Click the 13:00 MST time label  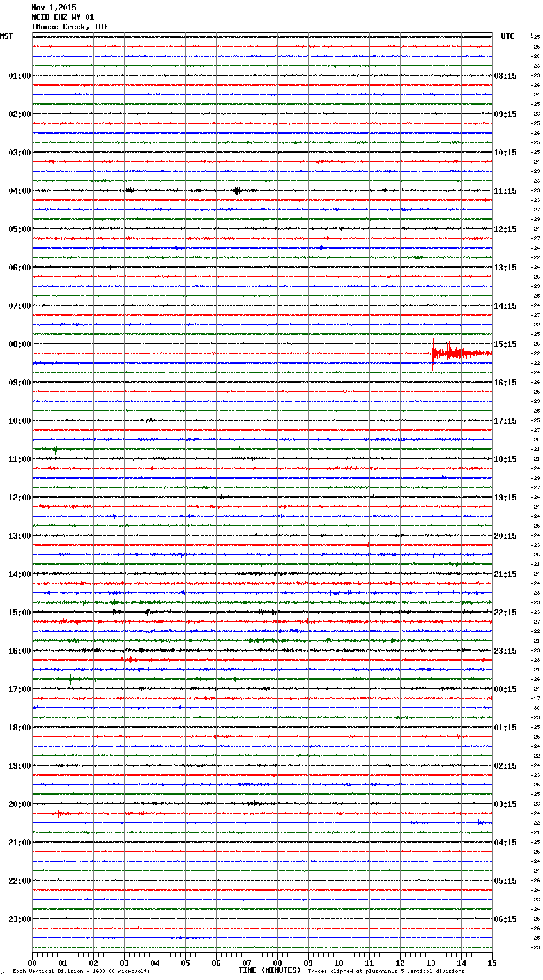pyautogui.click(x=20, y=536)
